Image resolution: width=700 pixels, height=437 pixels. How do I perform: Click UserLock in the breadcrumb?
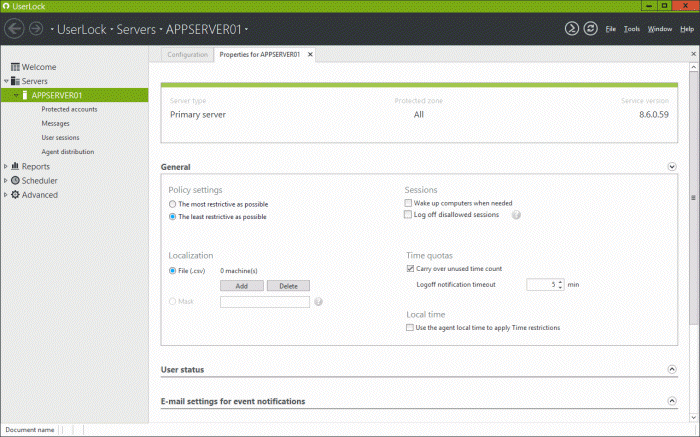[x=82, y=29]
